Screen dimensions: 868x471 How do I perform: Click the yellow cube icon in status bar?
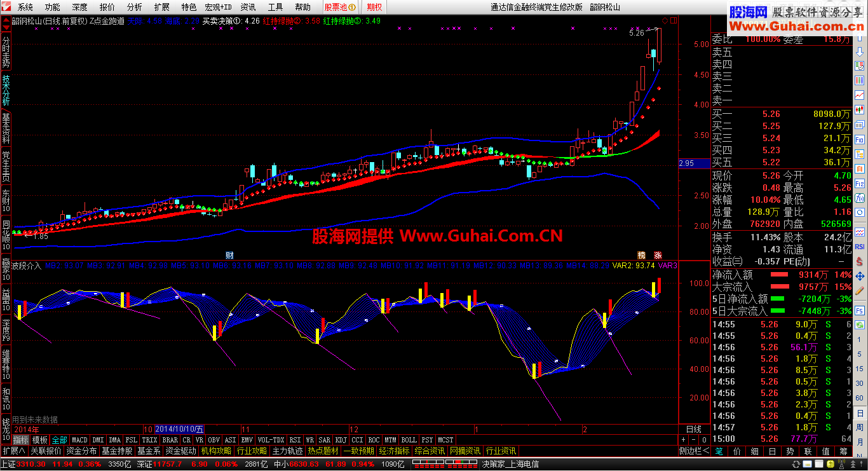pyautogui.click(x=831, y=464)
